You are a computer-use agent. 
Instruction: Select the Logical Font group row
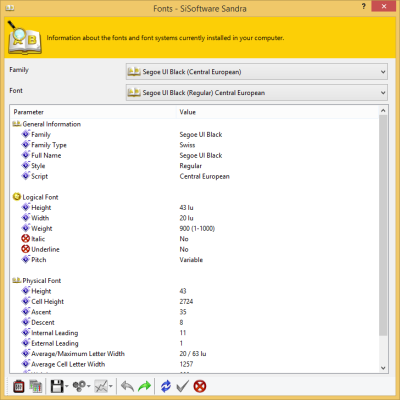[195, 197]
